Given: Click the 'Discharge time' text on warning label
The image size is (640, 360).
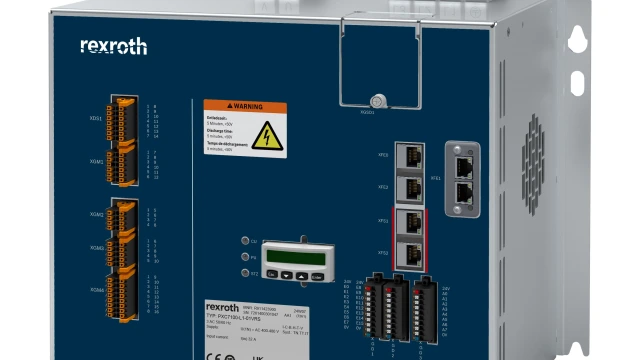Looking at the screenshot, I should [220, 131].
